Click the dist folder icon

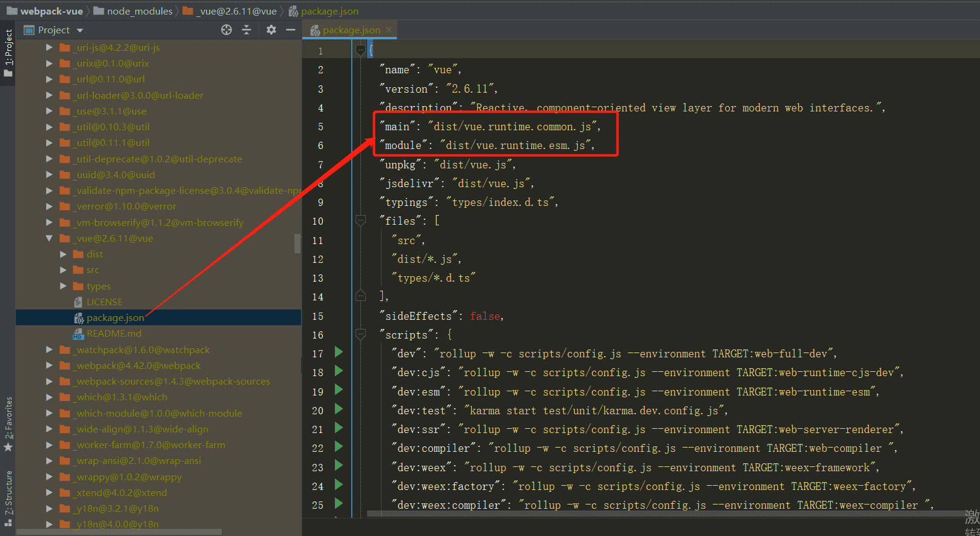point(78,254)
